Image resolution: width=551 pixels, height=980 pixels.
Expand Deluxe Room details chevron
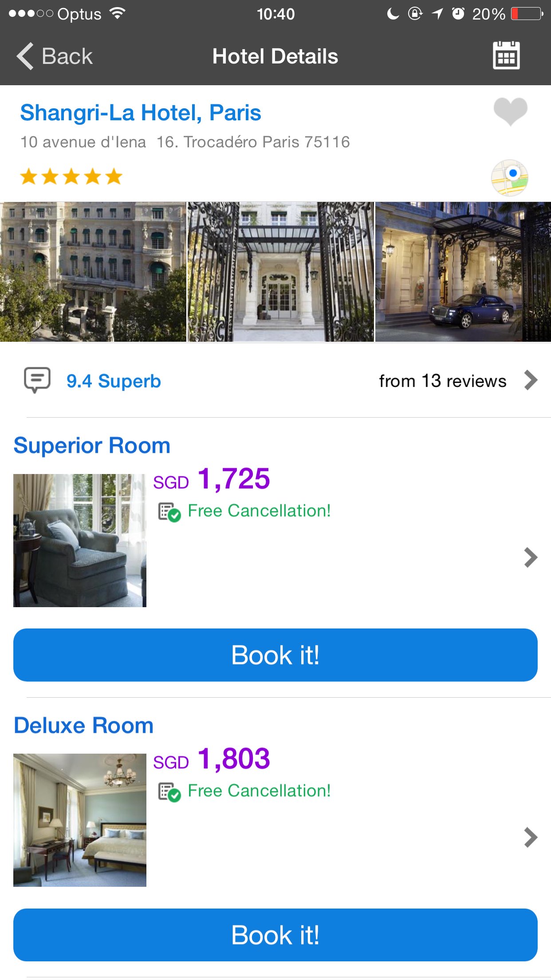pyautogui.click(x=531, y=838)
